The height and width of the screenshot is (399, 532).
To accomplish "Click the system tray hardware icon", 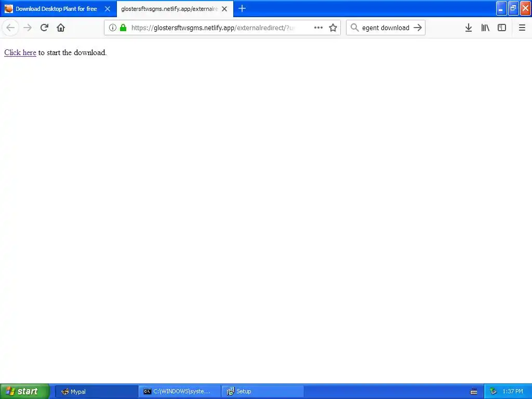I will coord(494,392).
